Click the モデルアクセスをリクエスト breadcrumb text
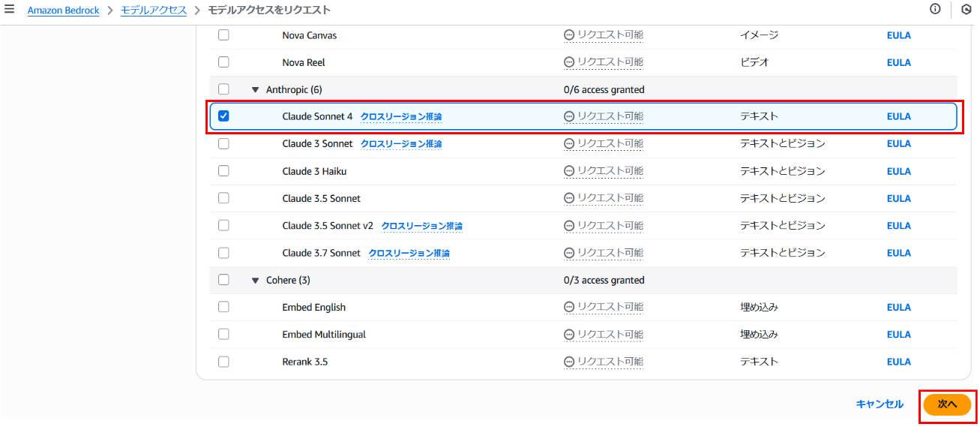 [x=269, y=11]
